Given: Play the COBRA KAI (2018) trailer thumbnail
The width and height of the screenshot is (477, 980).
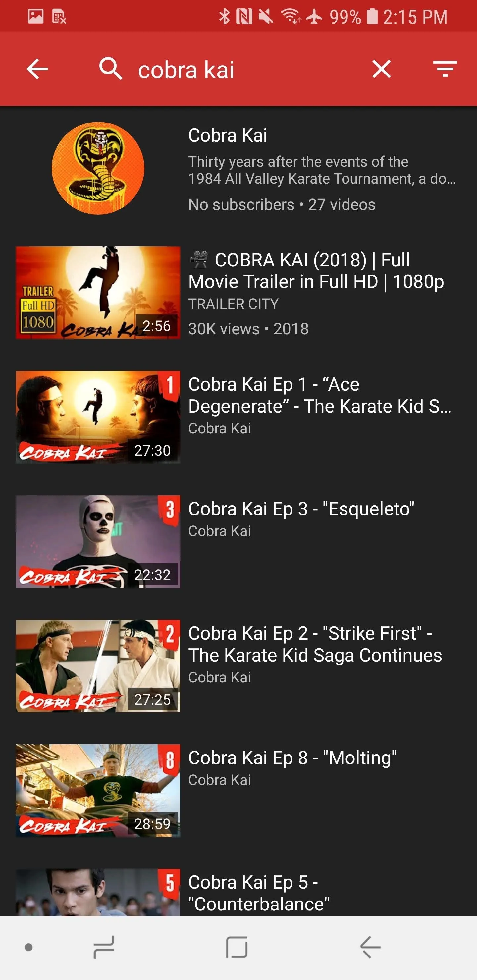Looking at the screenshot, I should (98, 292).
